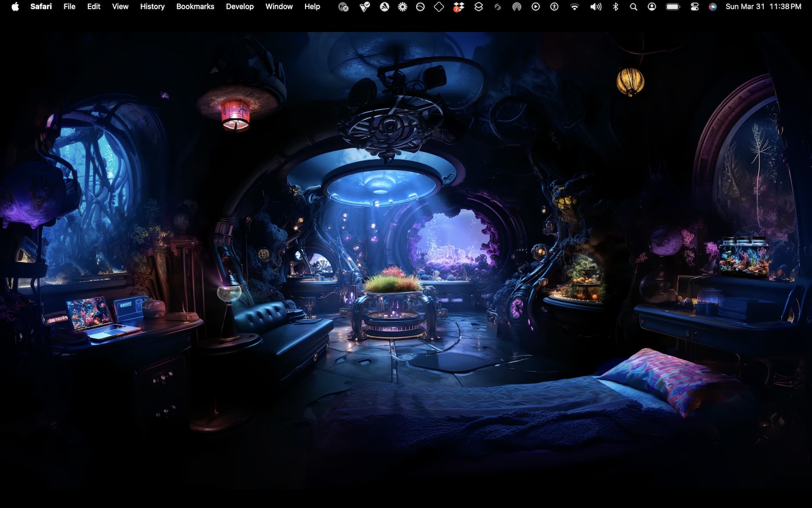Open the Bookmarks menu
Screen dimensions: 812x508
[195, 7]
